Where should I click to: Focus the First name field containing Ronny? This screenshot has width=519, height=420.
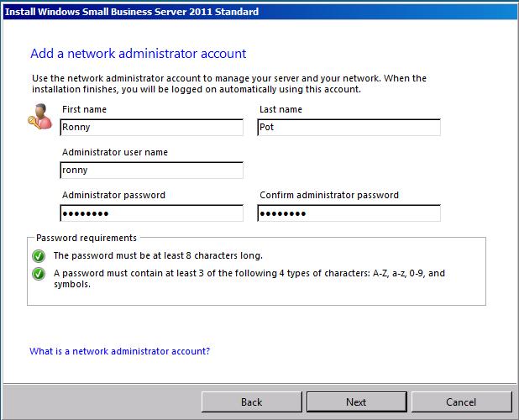[152, 128]
